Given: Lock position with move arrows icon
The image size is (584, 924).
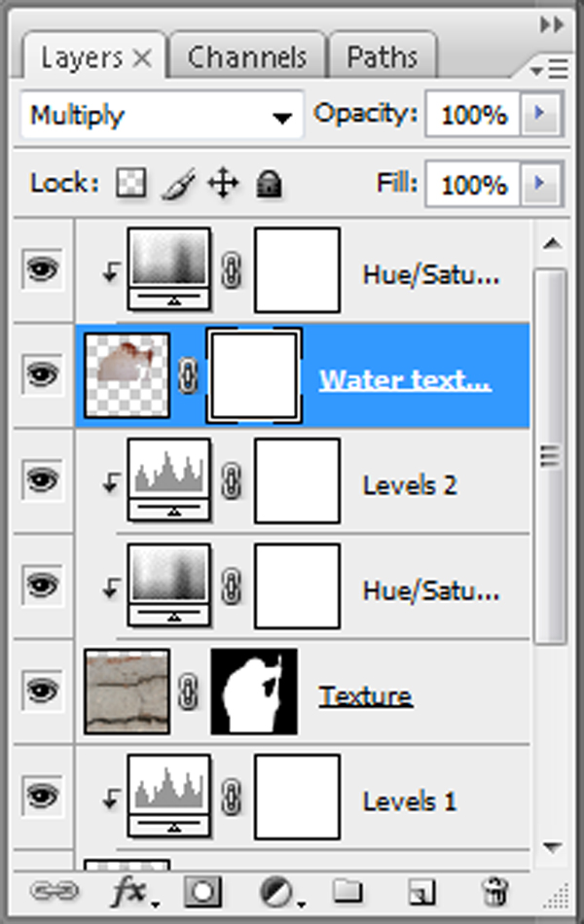Looking at the screenshot, I should click(x=224, y=183).
